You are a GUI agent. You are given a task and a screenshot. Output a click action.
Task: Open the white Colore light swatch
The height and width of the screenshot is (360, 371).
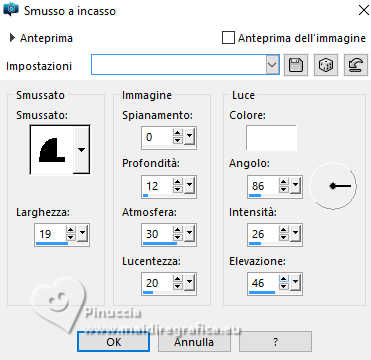(271, 138)
